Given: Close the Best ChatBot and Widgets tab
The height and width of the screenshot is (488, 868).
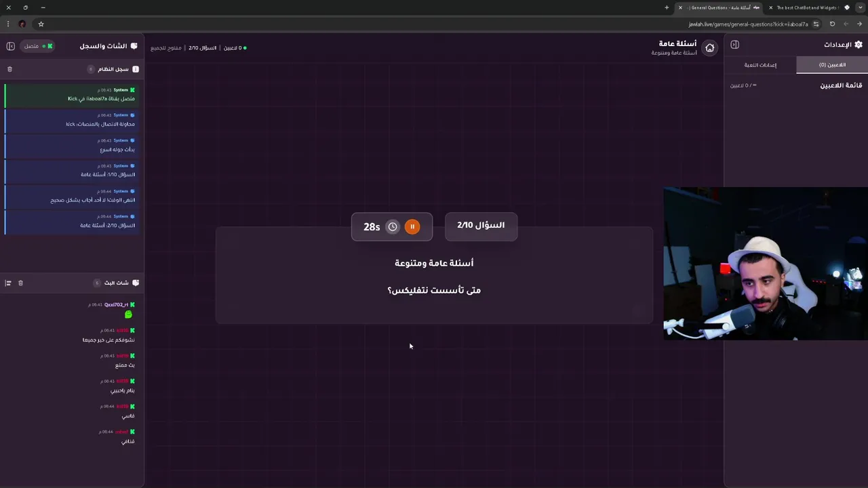Looking at the screenshot, I should [770, 7].
